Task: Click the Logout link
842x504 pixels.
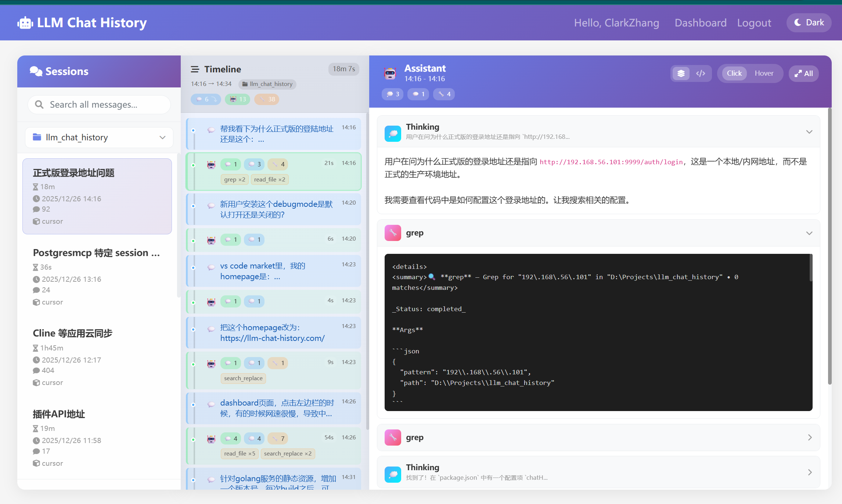Action: [x=754, y=23]
